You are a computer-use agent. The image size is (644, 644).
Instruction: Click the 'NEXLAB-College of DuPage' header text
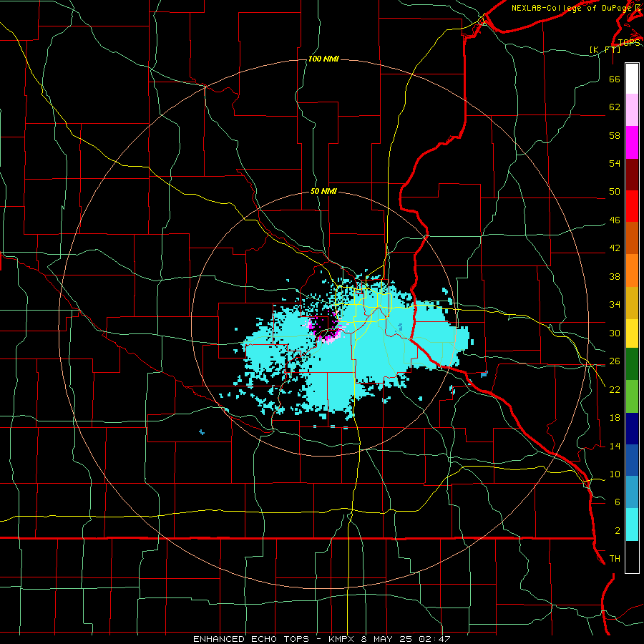coord(571,8)
